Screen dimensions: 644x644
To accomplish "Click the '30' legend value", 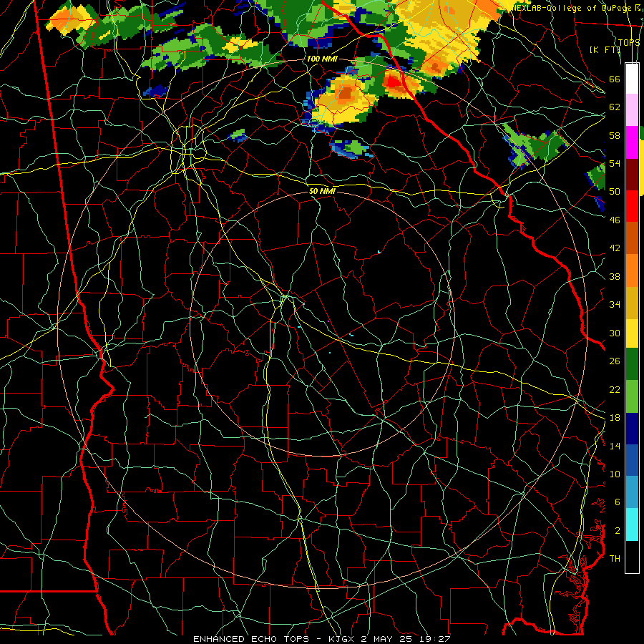I will point(615,333).
